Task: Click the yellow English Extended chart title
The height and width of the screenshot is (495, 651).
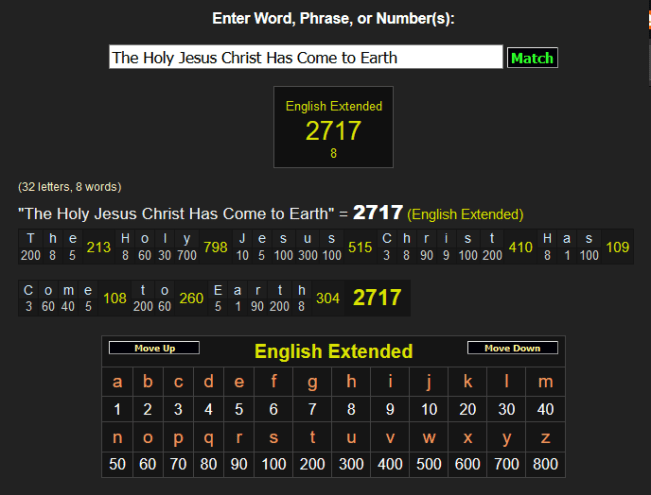Action: tap(333, 351)
